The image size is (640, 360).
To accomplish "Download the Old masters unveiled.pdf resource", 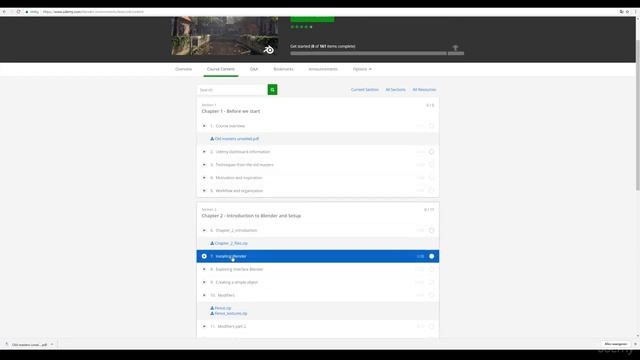I will click(235, 139).
